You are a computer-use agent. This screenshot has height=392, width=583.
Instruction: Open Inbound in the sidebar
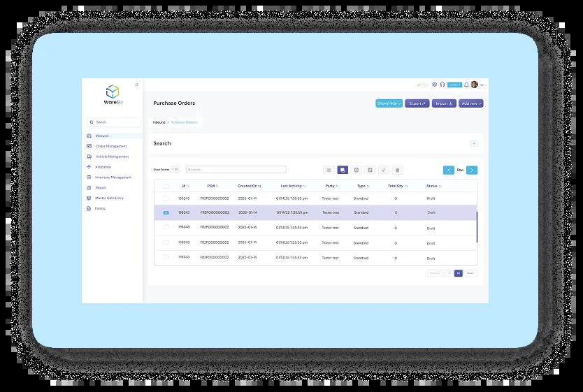(114, 136)
